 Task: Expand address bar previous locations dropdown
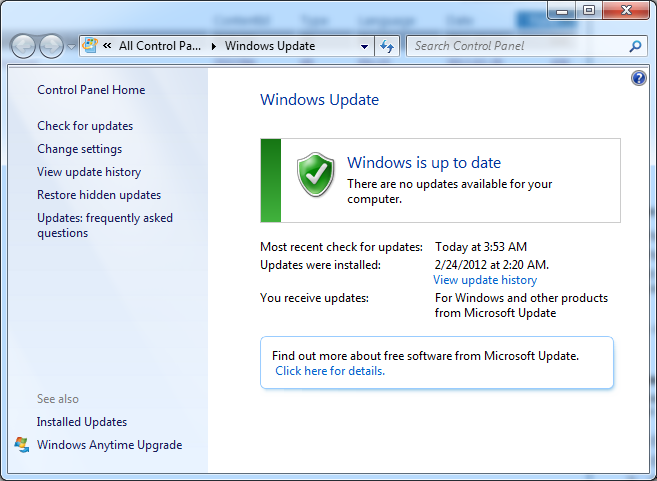pos(363,46)
